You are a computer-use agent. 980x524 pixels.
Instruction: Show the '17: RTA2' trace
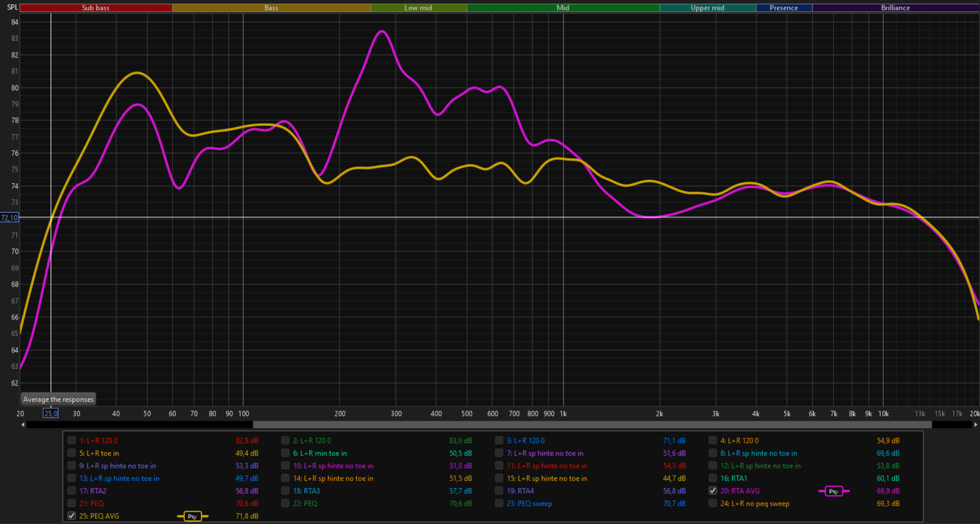71,490
